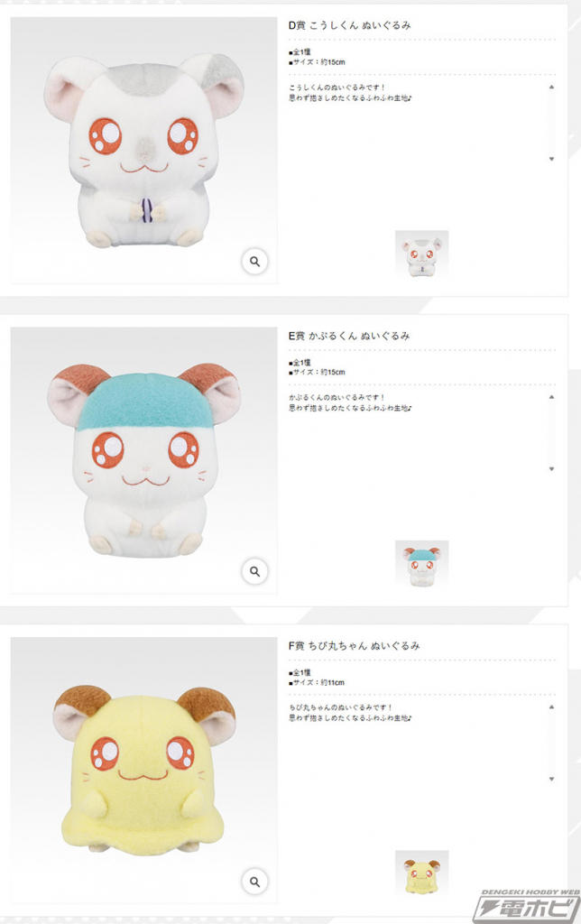Click the D賞 size text 約15cm
The width and height of the screenshot is (581, 924).
[x=333, y=62]
